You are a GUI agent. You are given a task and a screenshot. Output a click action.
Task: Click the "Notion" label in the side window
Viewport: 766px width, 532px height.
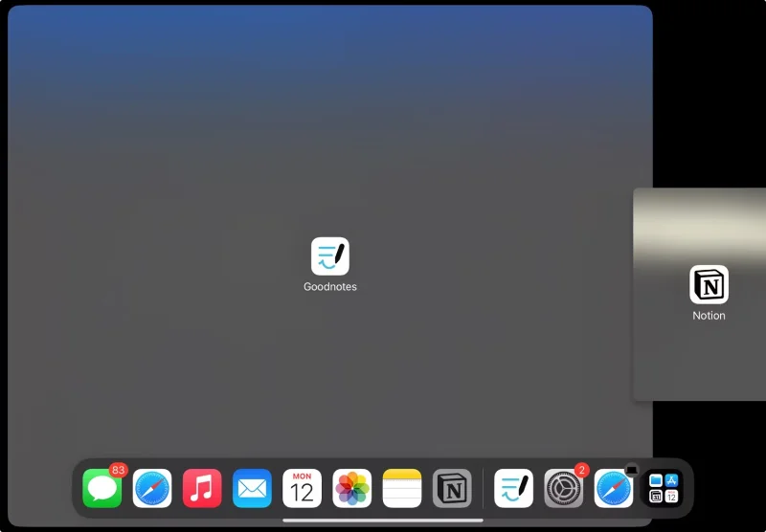[709, 316]
